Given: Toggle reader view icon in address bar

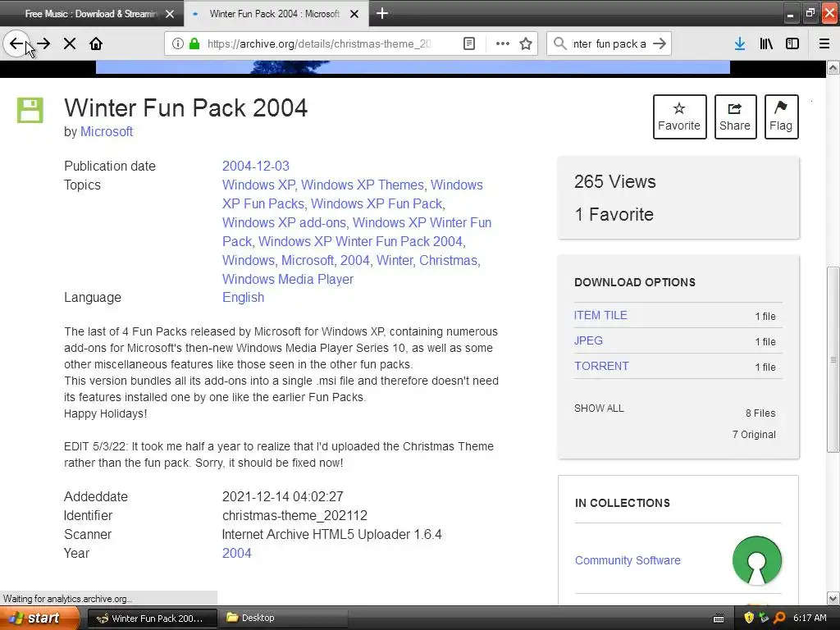Looking at the screenshot, I should [469, 43].
